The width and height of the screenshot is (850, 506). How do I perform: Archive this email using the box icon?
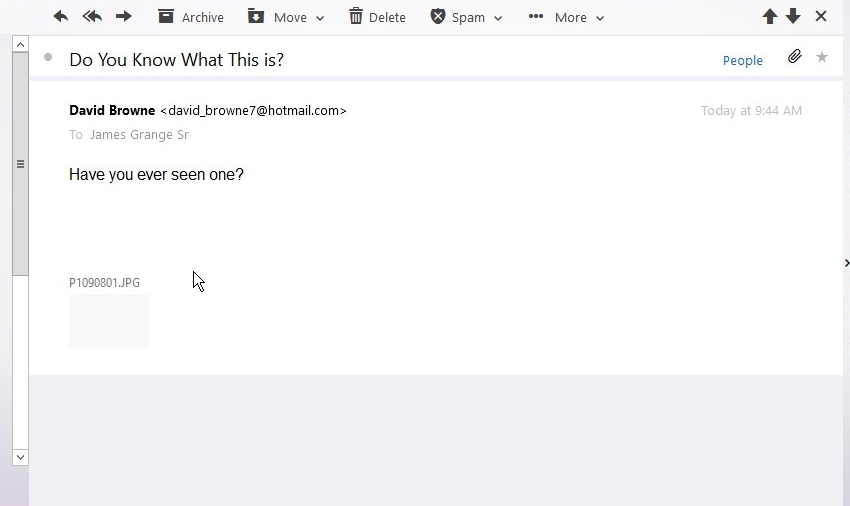click(x=166, y=16)
